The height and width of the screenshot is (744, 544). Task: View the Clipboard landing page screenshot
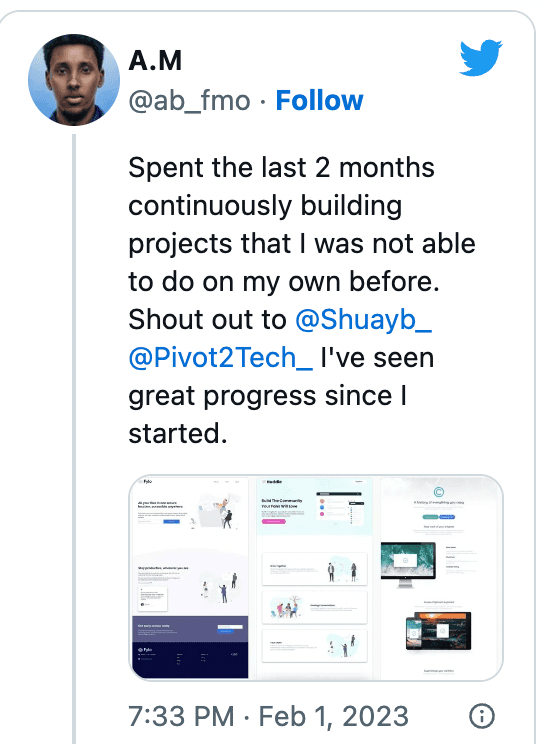pos(441,577)
